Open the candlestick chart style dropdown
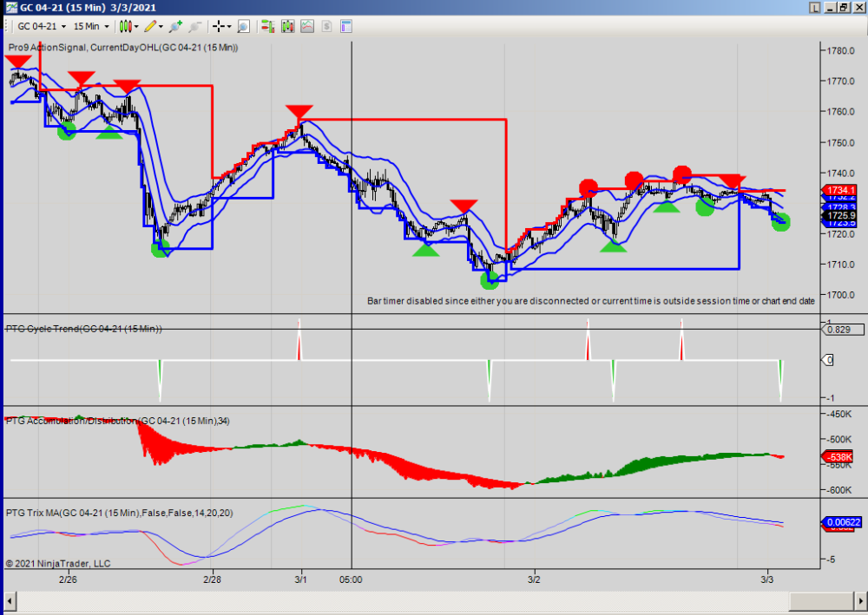This screenshot has height=615, width=868. coord(128,26)
